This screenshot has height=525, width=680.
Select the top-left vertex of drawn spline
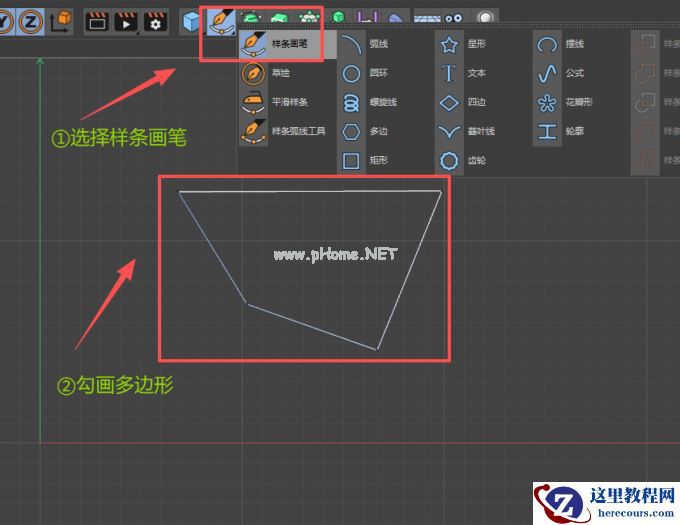pyautogui.click(x=180, y=192)
